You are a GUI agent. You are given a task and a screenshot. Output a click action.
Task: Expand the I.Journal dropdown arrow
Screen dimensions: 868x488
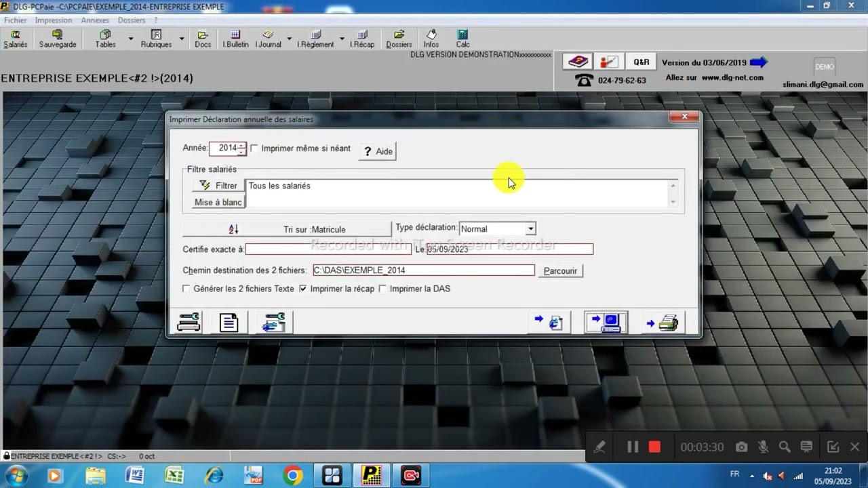pos(290,39)
